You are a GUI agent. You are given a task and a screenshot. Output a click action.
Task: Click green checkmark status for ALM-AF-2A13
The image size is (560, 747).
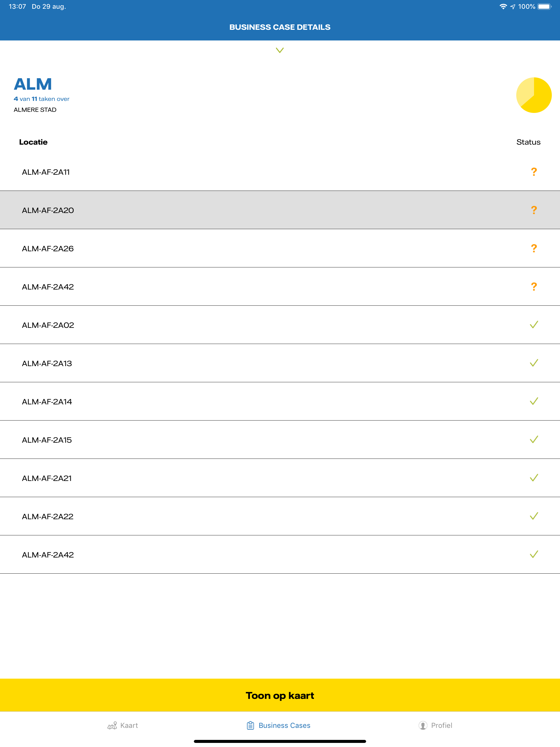click(534, 363)
